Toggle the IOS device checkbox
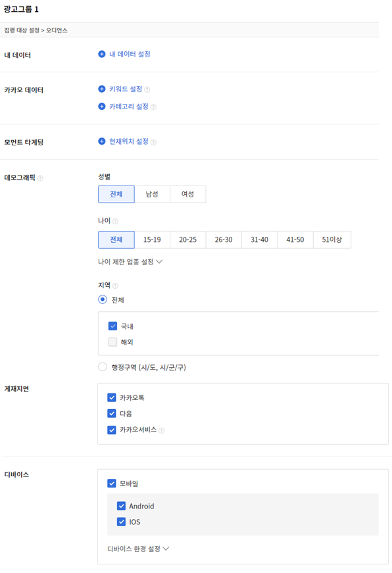The image size is (392, 573). point(121,522)
